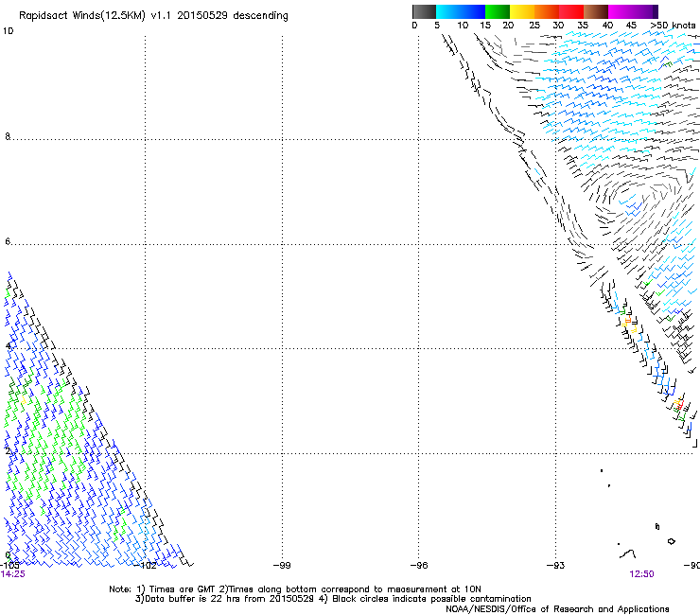Viewport: 700px width, 615px height.
Task: Click the longitude label -96
Action: click(x=419, y=566)
